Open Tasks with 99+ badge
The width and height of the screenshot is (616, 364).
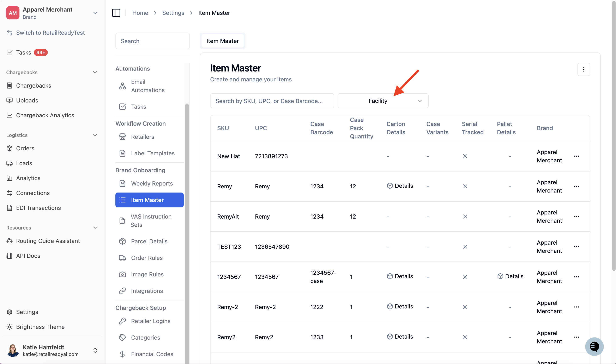(x=27, y=52)
